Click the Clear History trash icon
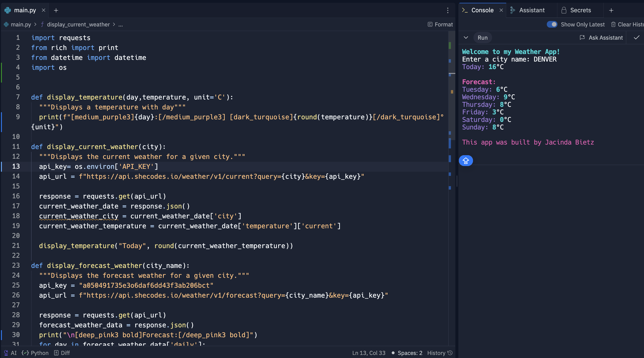Viewport: 644px width, 358px height. (x=614, y=24)
